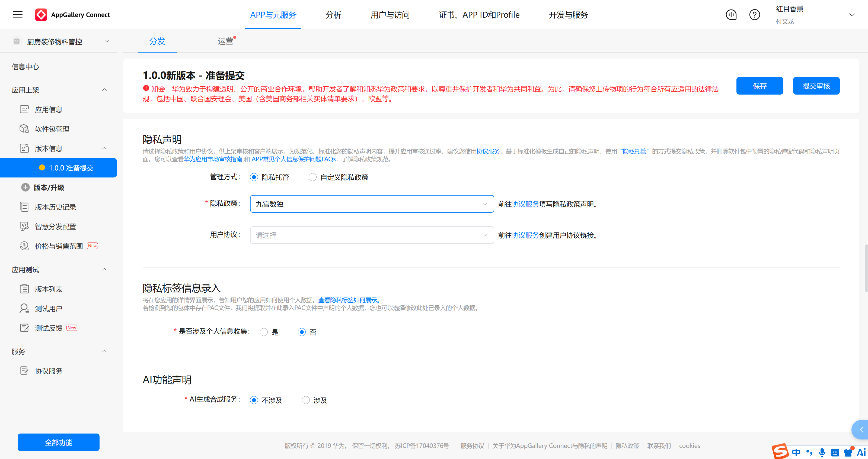Open the account dropdown for 红目香薰
The image size is (868, 459).
pyautogui.click(x=851, y=15)
